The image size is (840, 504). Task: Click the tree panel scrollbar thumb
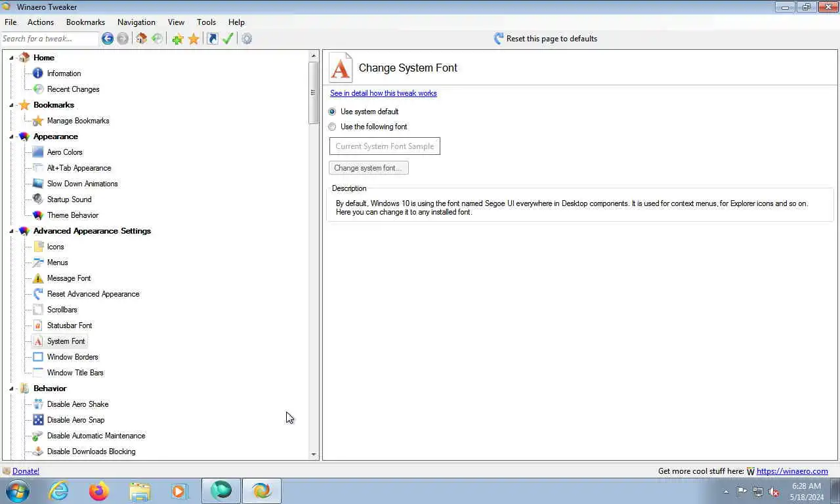coord(313,92)
